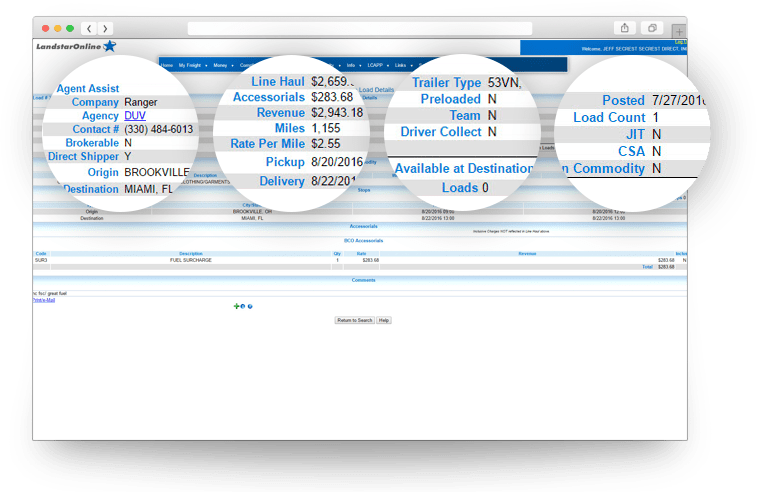The image size is (757, 492).
Task: Go back with the browser back arrow
Action: coord(89,28)
